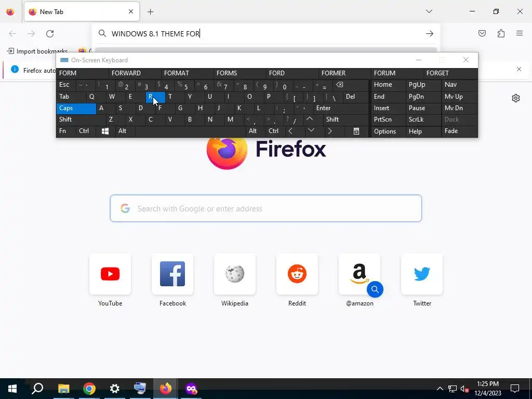The width and height of the screenshot is (532, 399).
Task: Toggle the Caps lock key
Action: pos(76,108)
